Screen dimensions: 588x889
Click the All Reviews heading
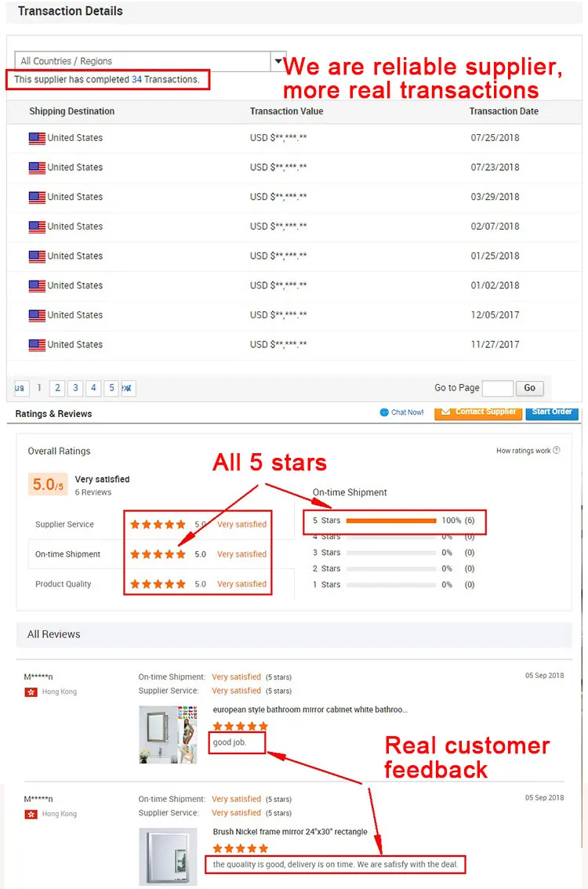coord(54,634)
